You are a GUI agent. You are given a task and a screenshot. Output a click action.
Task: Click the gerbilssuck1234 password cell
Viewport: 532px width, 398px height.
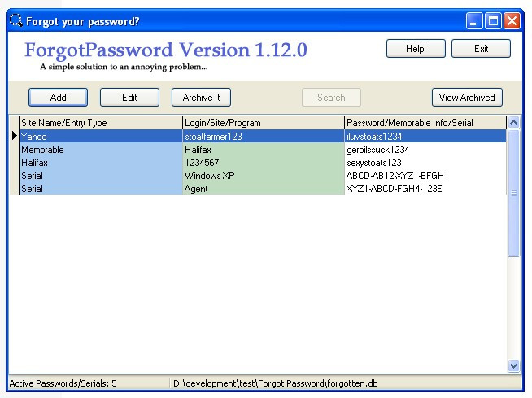[x=425, y=150]
